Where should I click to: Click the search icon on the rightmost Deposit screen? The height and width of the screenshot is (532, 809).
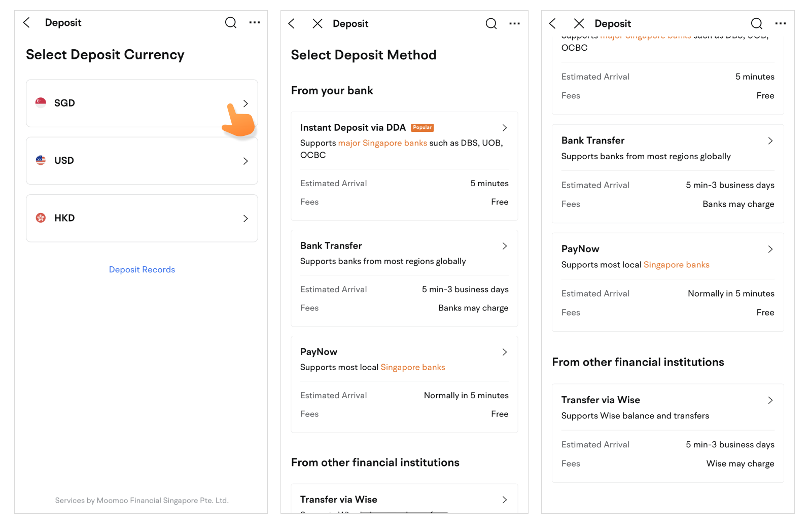point(756,24)
